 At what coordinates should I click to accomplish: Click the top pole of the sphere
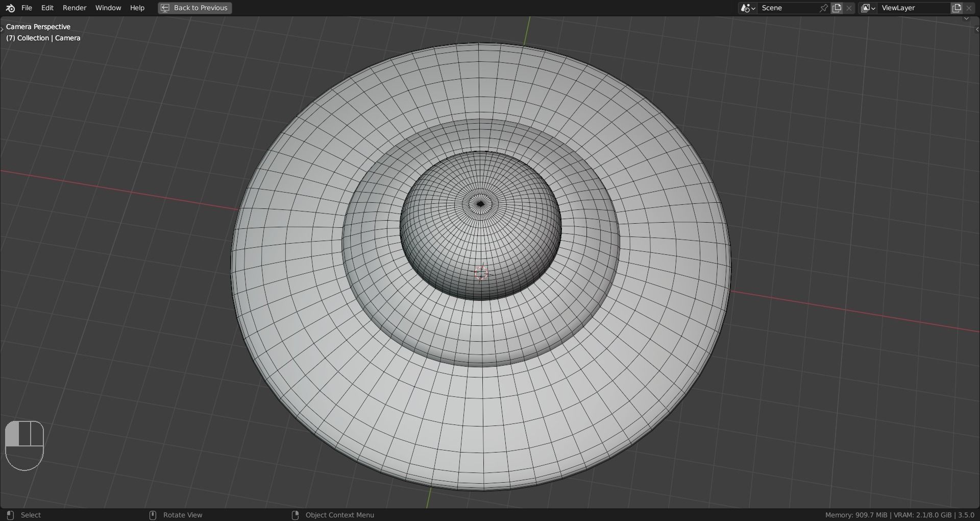(480, 204)
